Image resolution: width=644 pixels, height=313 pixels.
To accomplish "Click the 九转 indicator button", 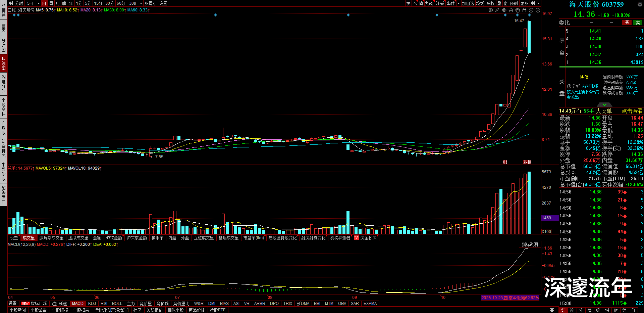I will 429,3.
